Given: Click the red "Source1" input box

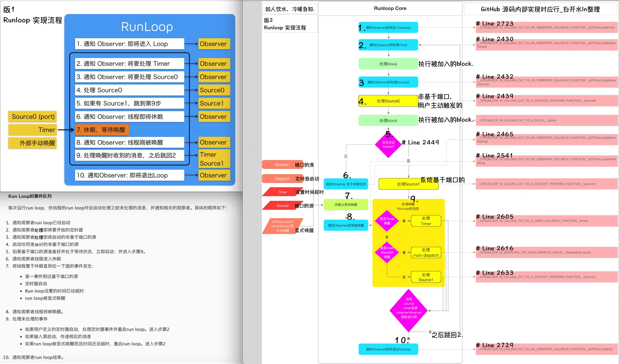Looking at the screenshot, I should click(x=282, y=165).
